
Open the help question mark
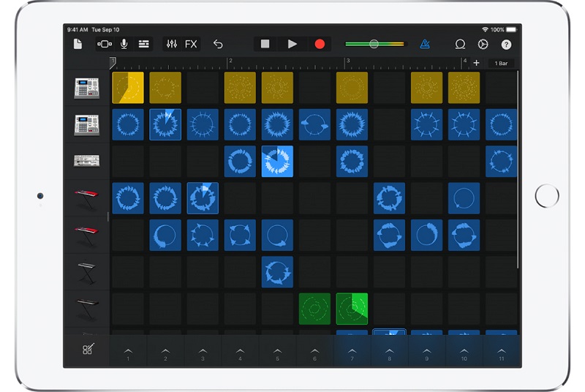click(506, 45)
